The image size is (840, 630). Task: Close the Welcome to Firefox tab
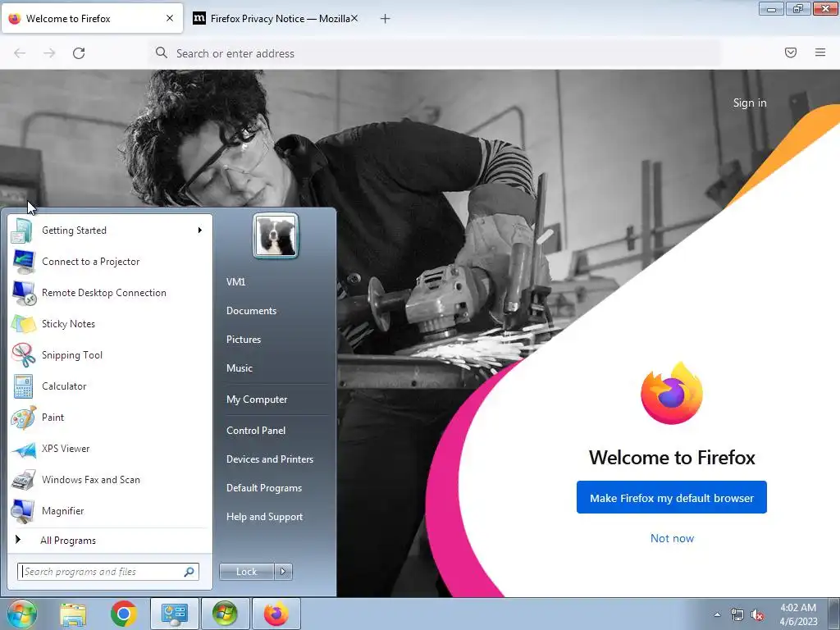click(169, 18)
